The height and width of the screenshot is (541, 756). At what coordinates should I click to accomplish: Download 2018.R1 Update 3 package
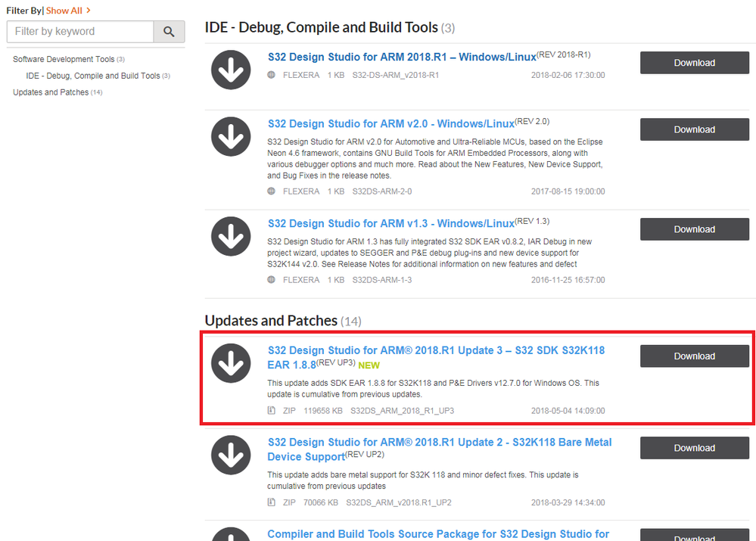tap(694, 356)
